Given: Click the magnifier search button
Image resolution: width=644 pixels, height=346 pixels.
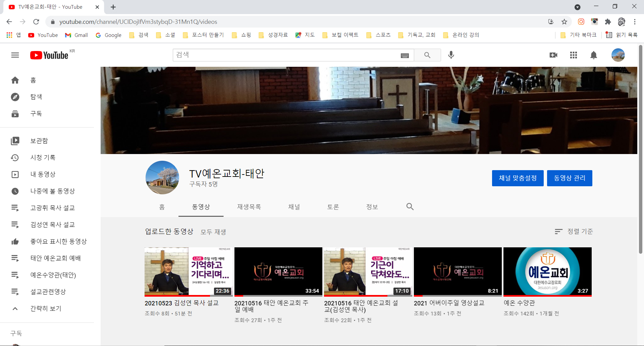Looking at the screenshot, I should [x=427, y=55].
